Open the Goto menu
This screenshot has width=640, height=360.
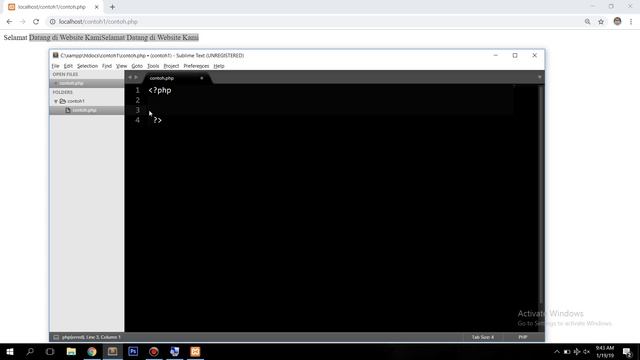pyautogui.click(x=137, y=66)
